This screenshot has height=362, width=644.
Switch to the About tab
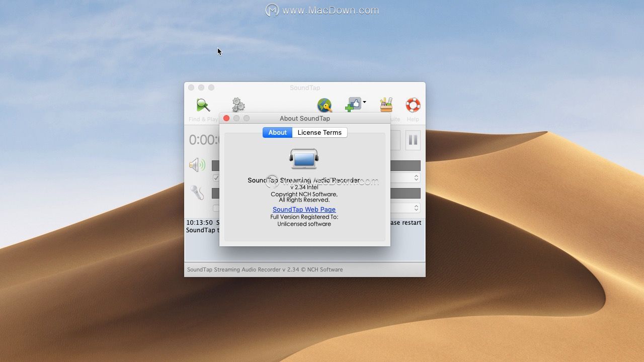[x=277, y=133]
